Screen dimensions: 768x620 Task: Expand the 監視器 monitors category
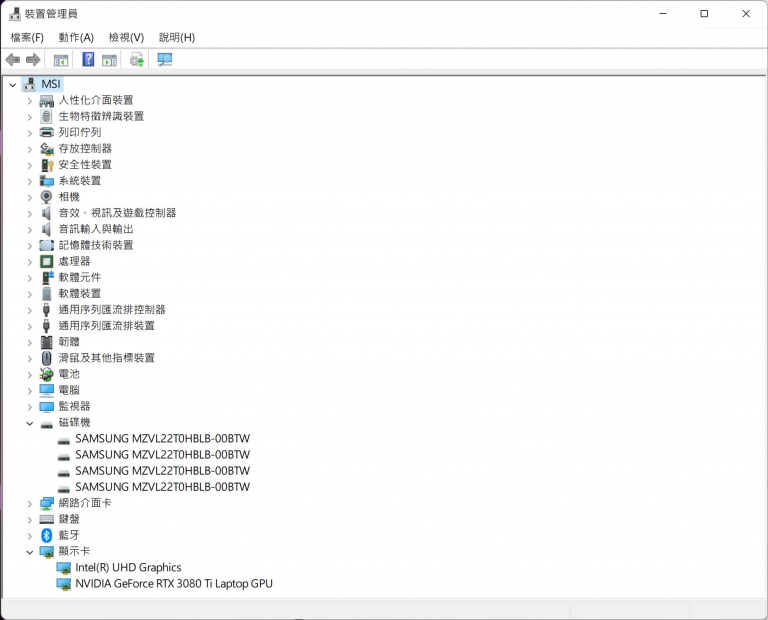coord(29,407)
